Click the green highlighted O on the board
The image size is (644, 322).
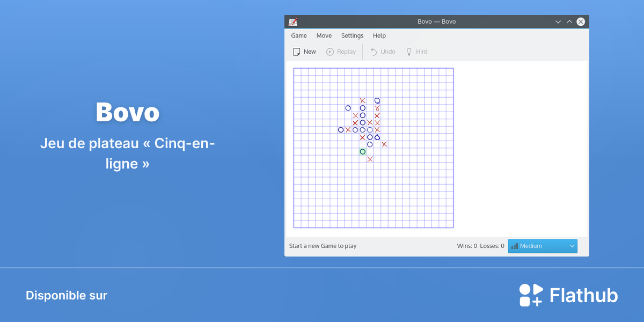coord(363,152)
